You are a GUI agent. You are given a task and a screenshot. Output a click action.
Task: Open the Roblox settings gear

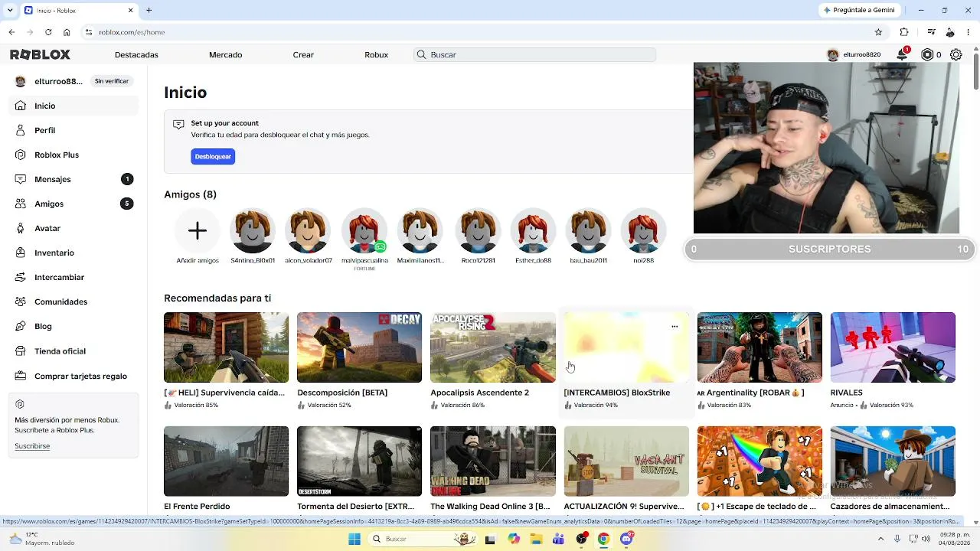coord(955,54)
